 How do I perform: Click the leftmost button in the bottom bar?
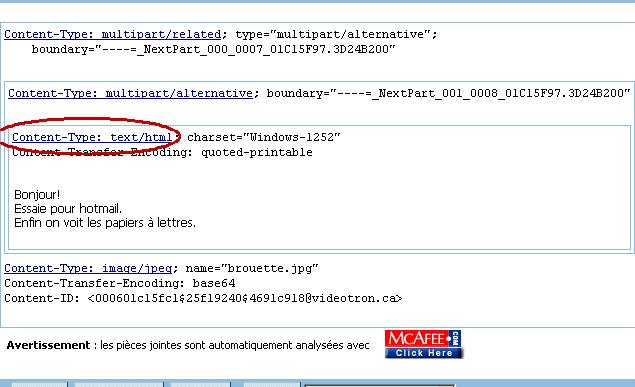point(39,384)
